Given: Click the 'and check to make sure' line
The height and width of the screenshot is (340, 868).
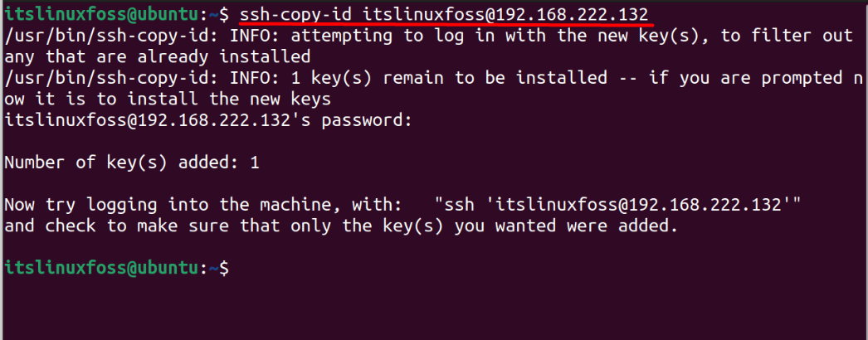Looking at the screenshot, I should pyautogui.click(x=341, y=226).
